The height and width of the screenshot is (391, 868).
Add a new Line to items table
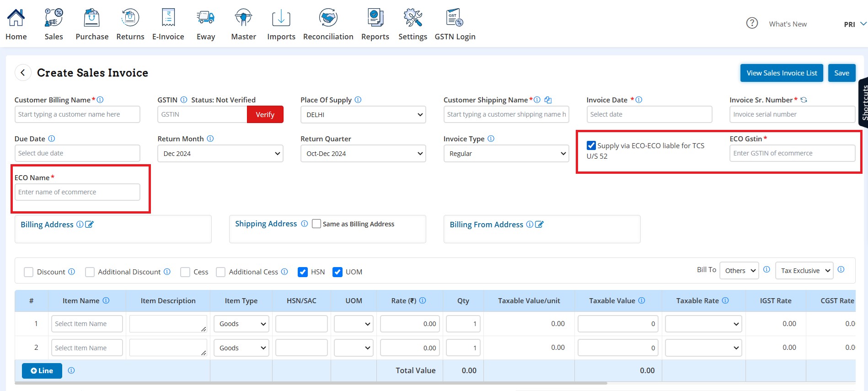point(42,370)
